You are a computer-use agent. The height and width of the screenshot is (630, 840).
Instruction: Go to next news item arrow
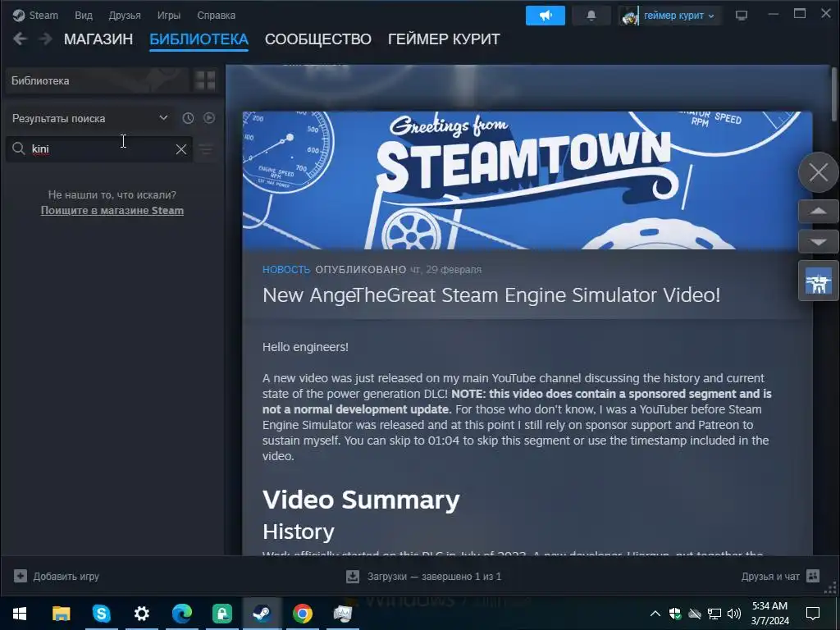point(818,242)
